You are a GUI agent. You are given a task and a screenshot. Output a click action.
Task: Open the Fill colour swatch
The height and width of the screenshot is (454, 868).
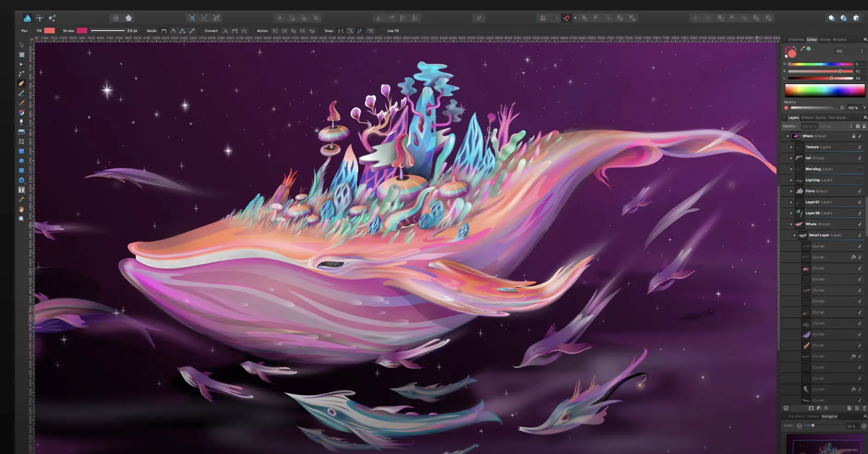tap(49, 31)
